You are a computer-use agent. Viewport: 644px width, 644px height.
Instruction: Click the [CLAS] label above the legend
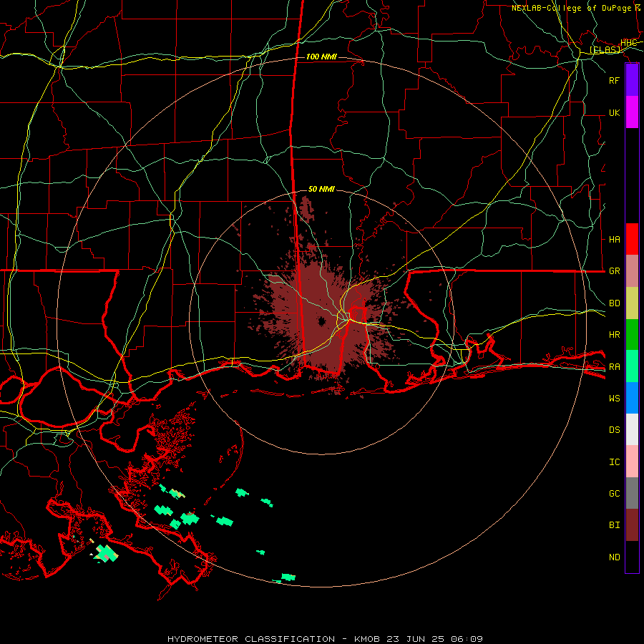pos(605,49)
